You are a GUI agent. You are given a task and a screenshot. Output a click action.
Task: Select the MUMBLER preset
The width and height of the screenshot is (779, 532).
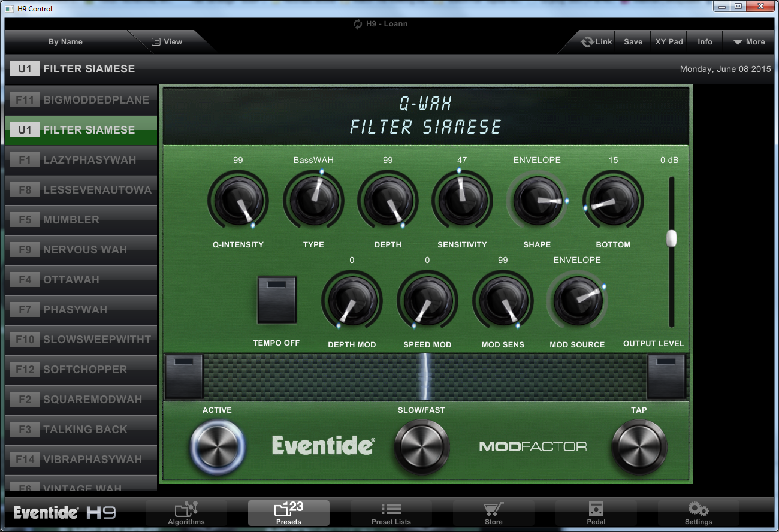point(81,220)
